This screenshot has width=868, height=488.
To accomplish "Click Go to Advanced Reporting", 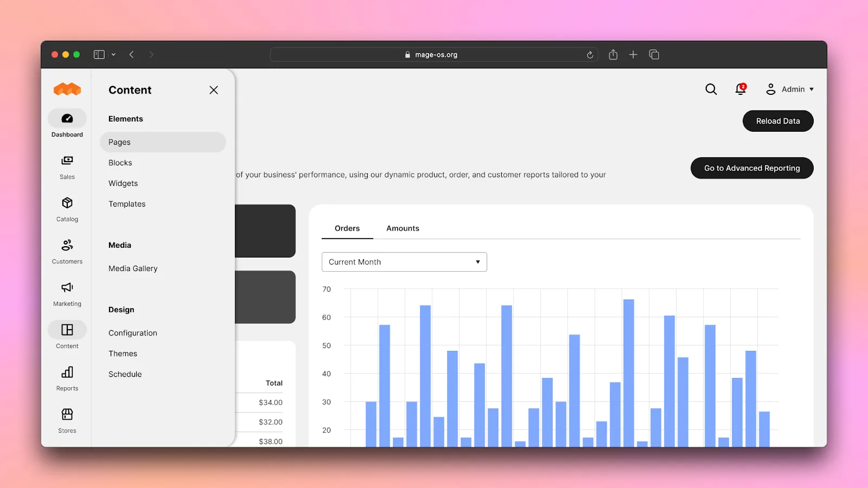I will (751, 168).
